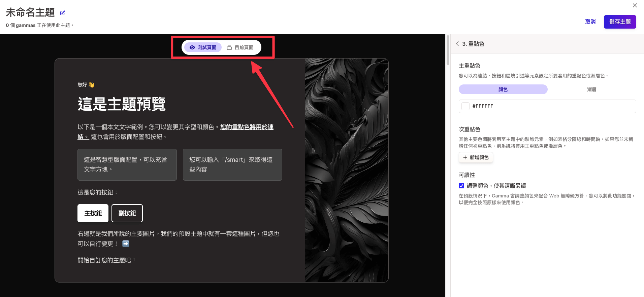
Task: Click the plus icon of 新增顏色
Action: [x=465, y=157]
